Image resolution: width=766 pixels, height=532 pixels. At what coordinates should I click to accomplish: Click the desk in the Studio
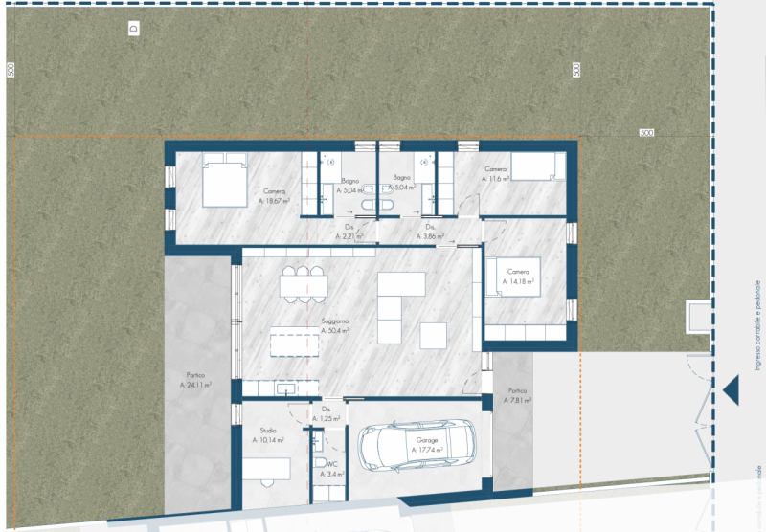point(267,469)
